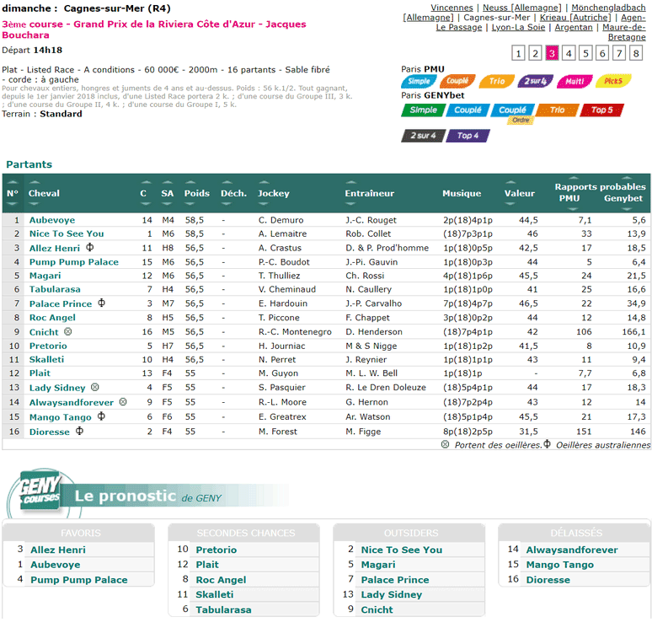Image resolution: width=652 pixels, height=644 pixels.
Task: Sort ascending by N° column arrow
Action: pyautogui.click(x=12, y=183)
